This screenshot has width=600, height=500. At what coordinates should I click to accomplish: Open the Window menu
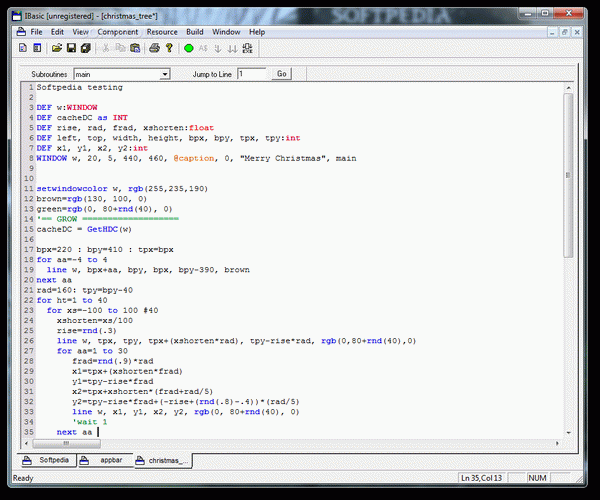[x=226, y=32]
